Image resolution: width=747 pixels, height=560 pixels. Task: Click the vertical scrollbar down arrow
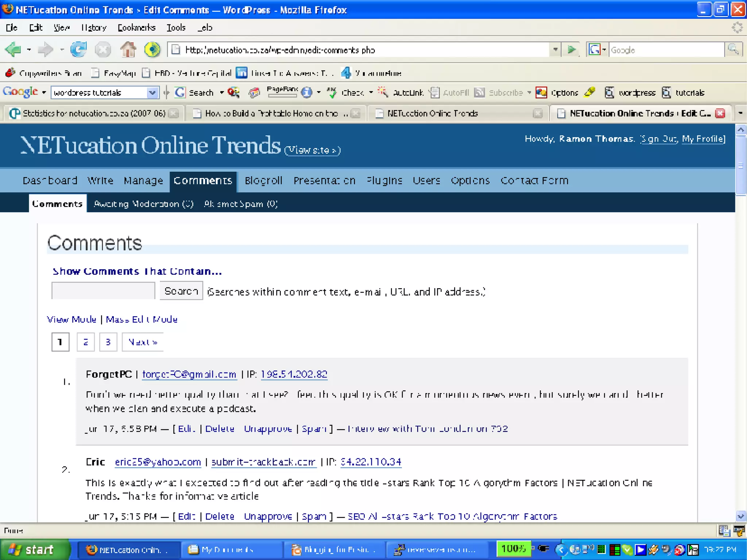coord(740,516)
